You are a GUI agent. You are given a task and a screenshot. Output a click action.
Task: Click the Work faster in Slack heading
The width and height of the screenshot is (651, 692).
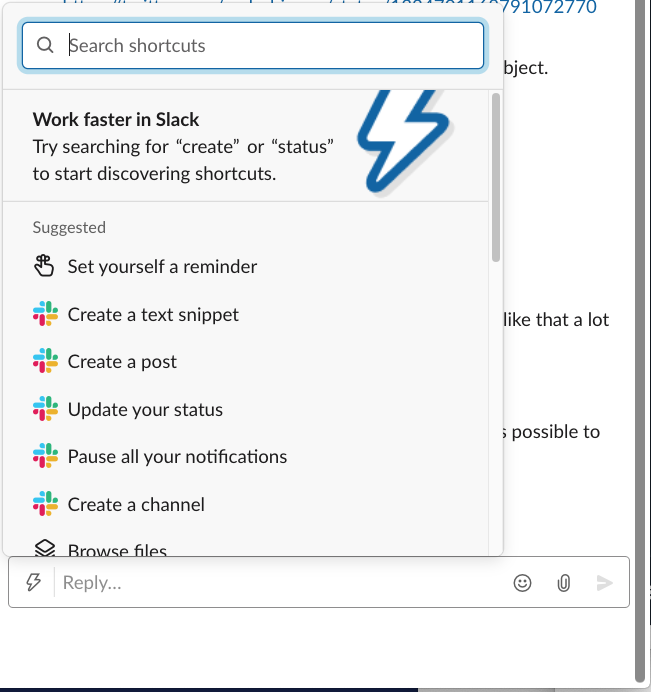tap(116, 120)
